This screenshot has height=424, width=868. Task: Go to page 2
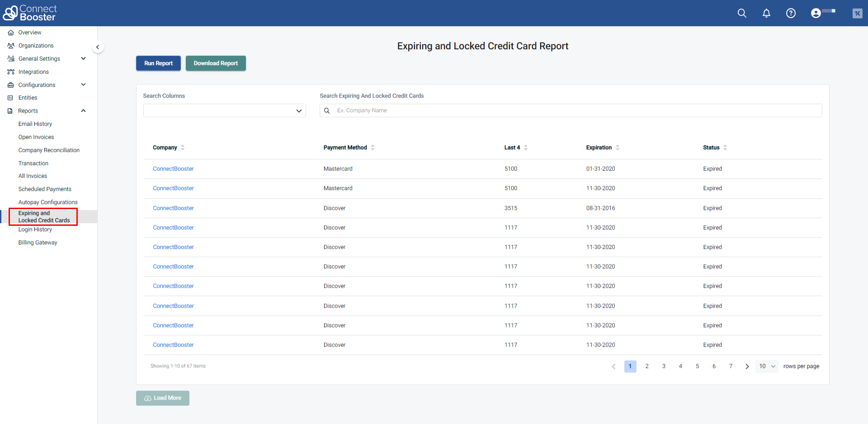tap(647, 367)
